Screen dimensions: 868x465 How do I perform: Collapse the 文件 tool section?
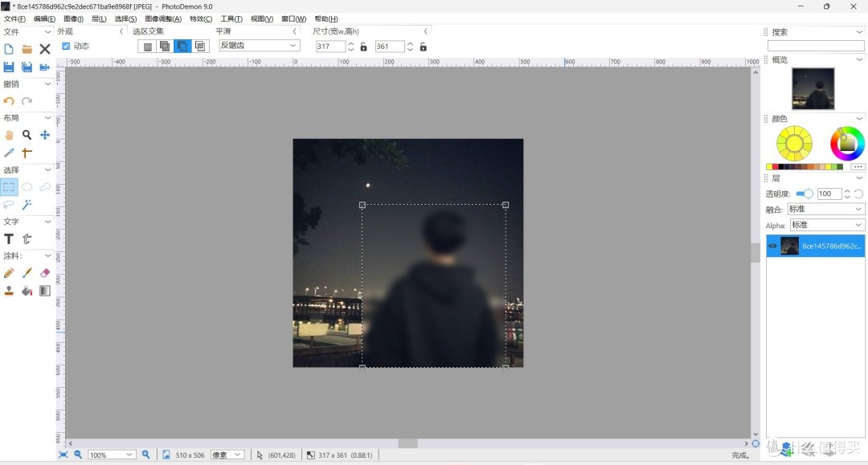(x=47, y=31)
